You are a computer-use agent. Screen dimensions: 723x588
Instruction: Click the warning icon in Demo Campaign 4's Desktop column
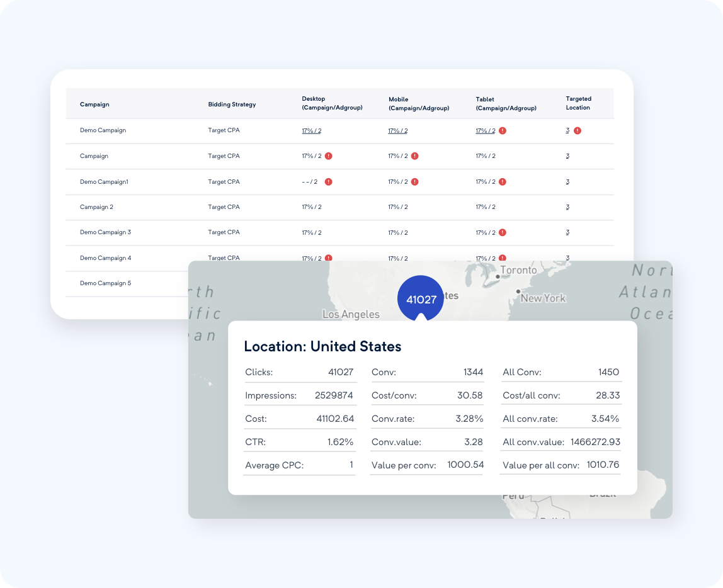329,258
